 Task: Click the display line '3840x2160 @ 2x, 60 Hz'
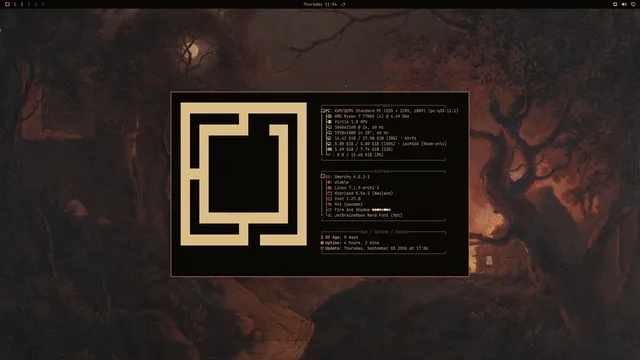(x=359, y=127)
